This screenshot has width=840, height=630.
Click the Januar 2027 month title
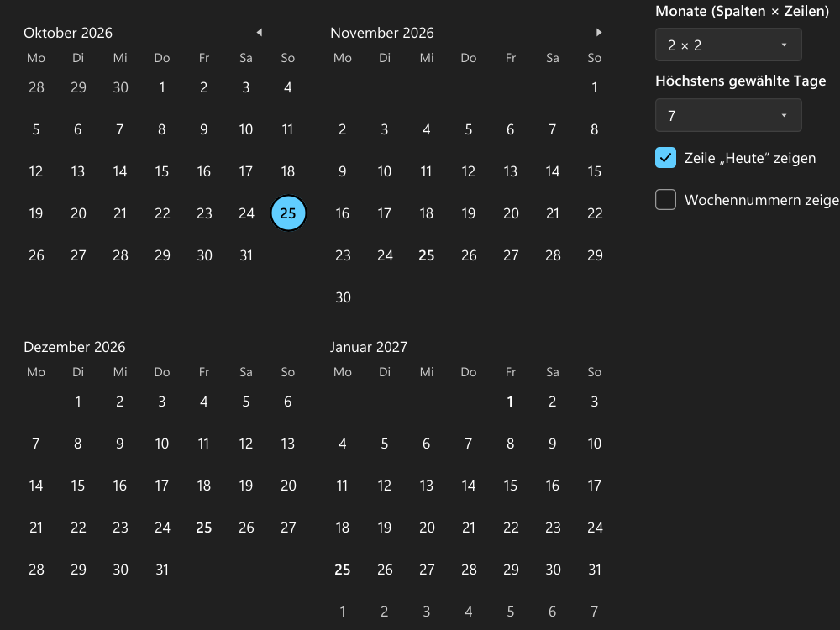coord(369,347)
